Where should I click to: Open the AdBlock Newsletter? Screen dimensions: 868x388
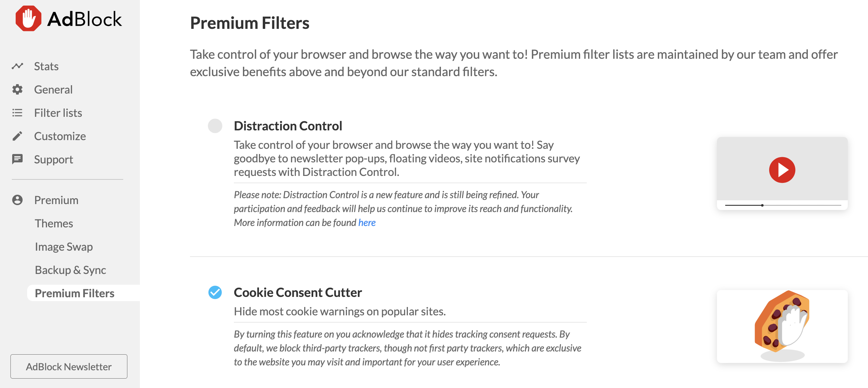coord(69,366)
